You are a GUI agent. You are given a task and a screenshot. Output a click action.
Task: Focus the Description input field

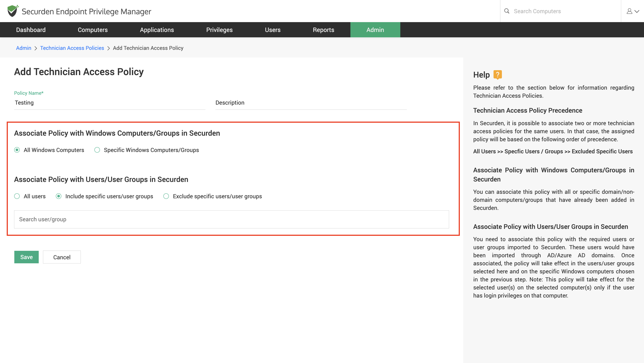tap(311, 103)
